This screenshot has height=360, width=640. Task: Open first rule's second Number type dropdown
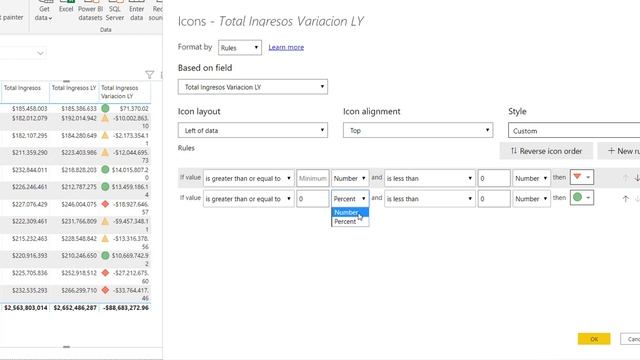click(531, 178)
